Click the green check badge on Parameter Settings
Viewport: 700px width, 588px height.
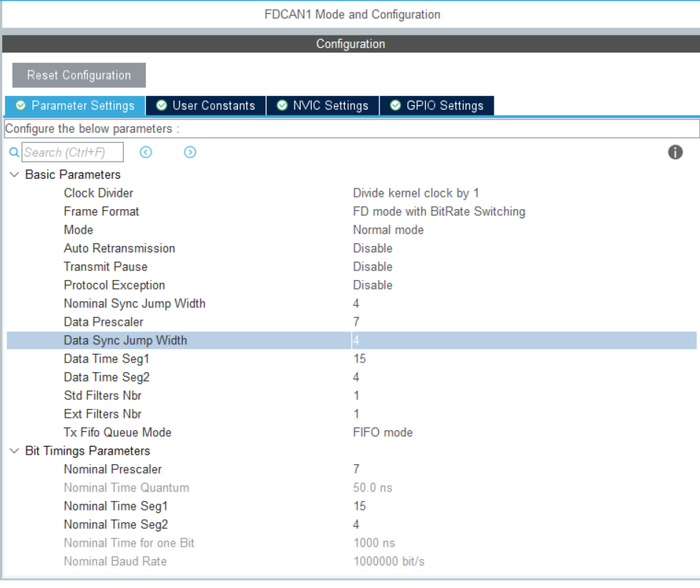pyautogui.click(x=19, y=105)
